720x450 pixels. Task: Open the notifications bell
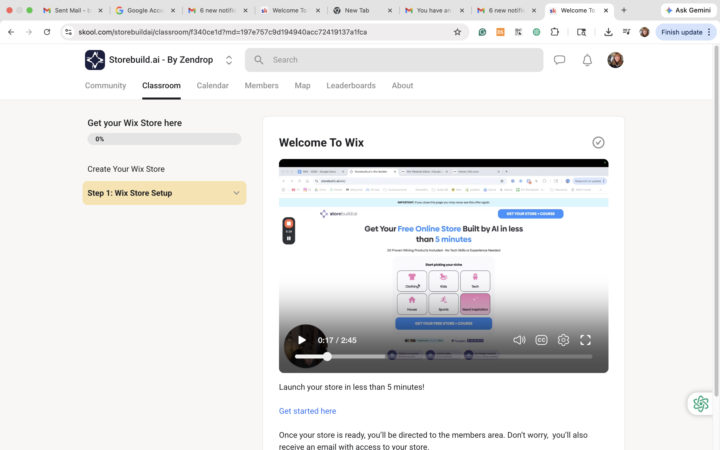(587, 60)
